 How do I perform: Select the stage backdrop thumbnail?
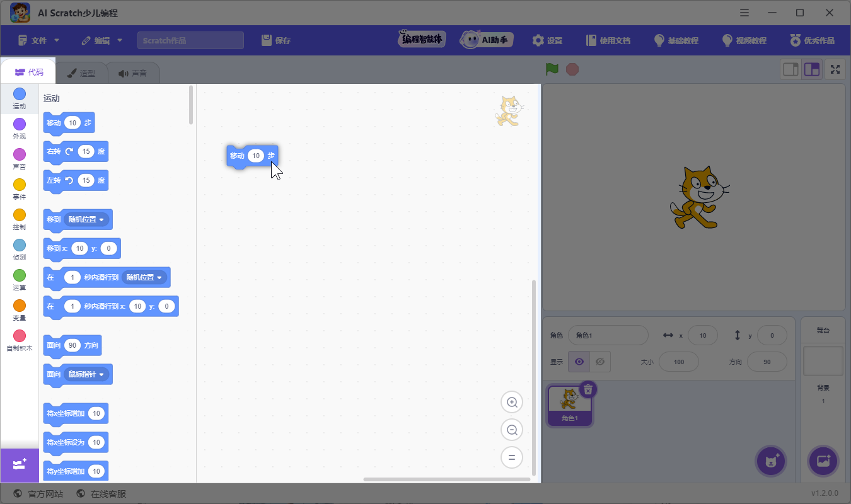click(823, 360)
